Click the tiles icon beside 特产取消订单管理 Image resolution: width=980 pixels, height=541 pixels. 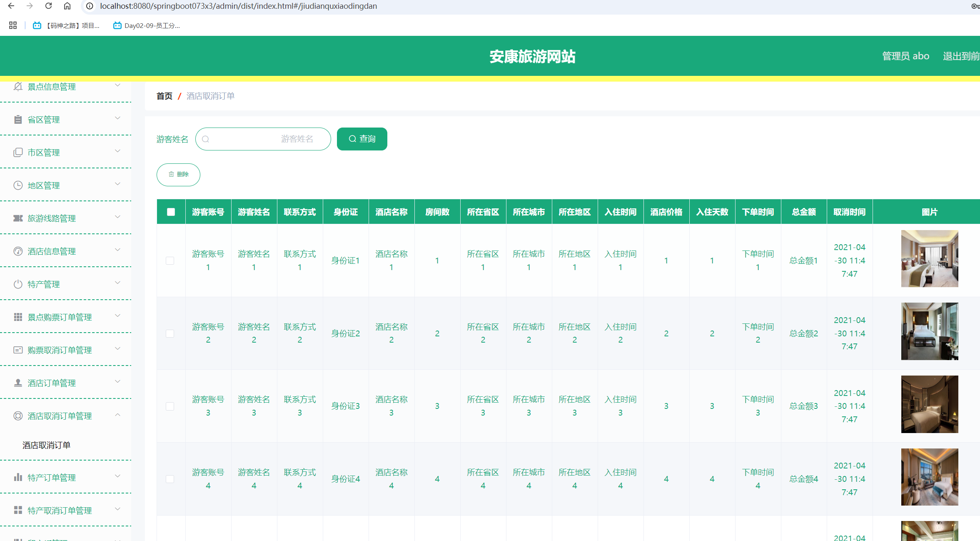point(18,510)
